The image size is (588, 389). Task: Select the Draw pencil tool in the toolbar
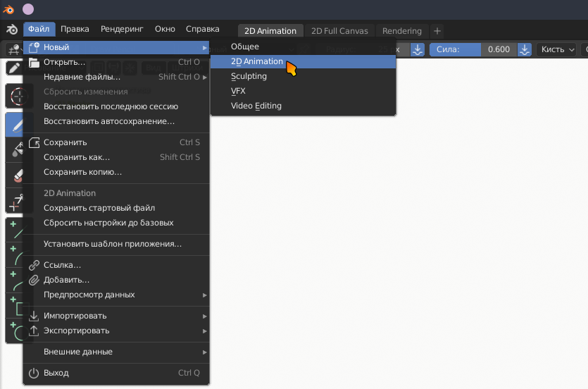pos(15,125)
